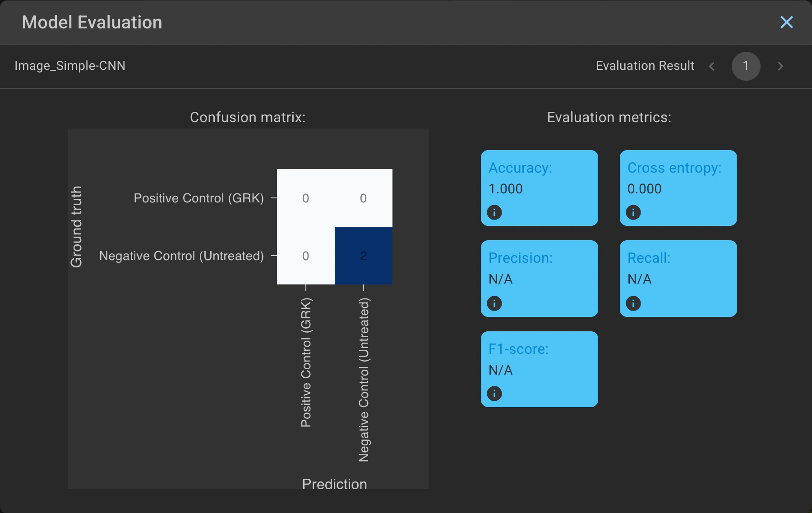The height and width of the screenshot is (513, 812).
Task: Click vertical Positive Control (GRK) prediction label
Action: click(306, 362)
